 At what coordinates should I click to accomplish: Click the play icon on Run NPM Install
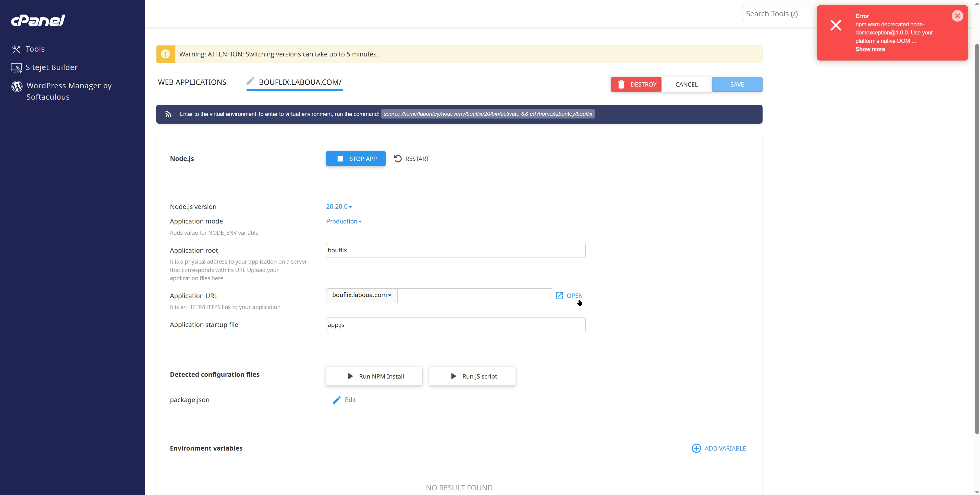click(x=350, y=376)
